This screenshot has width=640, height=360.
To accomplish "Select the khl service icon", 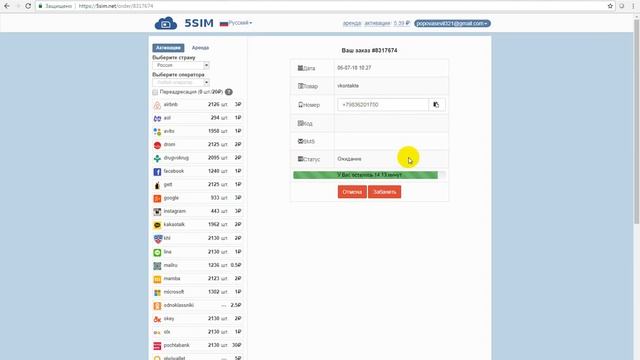I will tap(157, 239).
